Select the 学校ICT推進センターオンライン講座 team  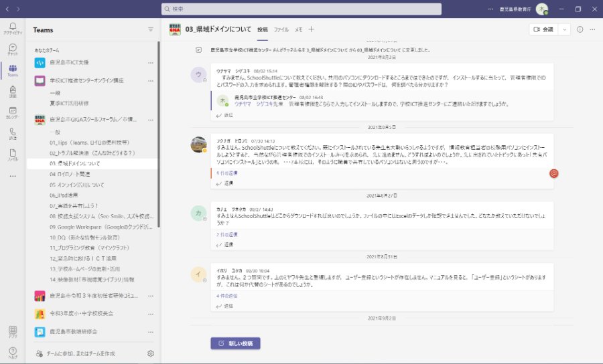click(86, 81)
